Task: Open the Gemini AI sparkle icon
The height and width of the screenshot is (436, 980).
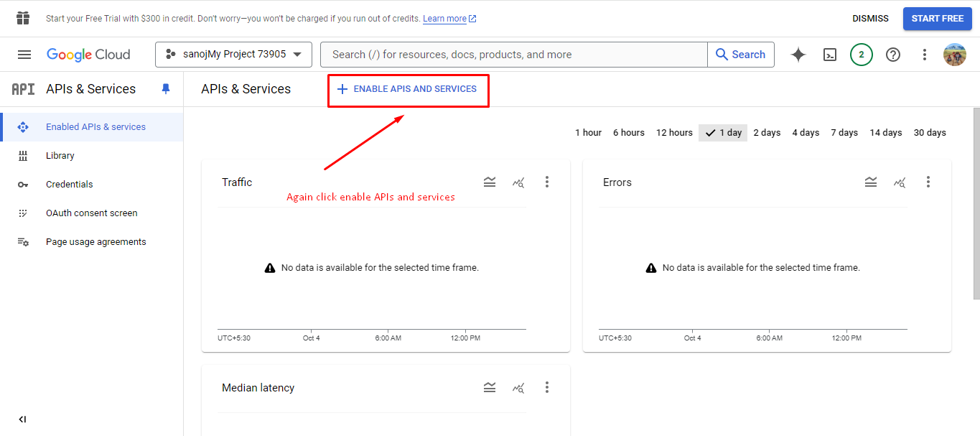Action: tap(798, 55)
